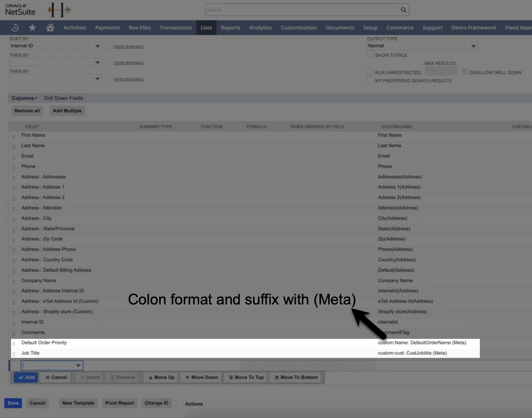Click Move Down button

click(201, 377)
